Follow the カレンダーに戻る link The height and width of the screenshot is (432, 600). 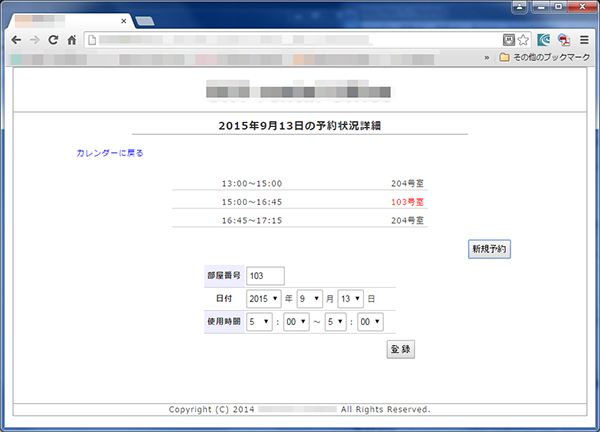click(x=110, y=154)
